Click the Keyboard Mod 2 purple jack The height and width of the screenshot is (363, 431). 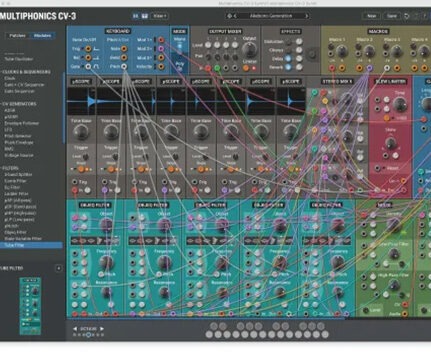point(161,49)
